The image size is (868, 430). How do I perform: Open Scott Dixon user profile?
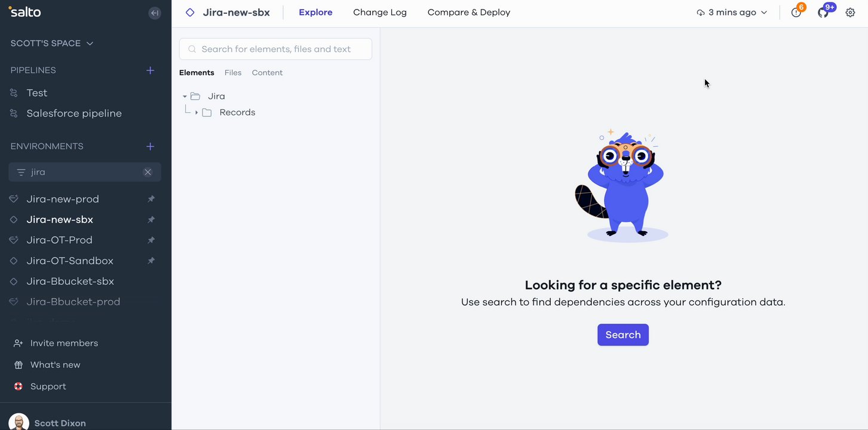pyautogui.click(x=60, y=422)
